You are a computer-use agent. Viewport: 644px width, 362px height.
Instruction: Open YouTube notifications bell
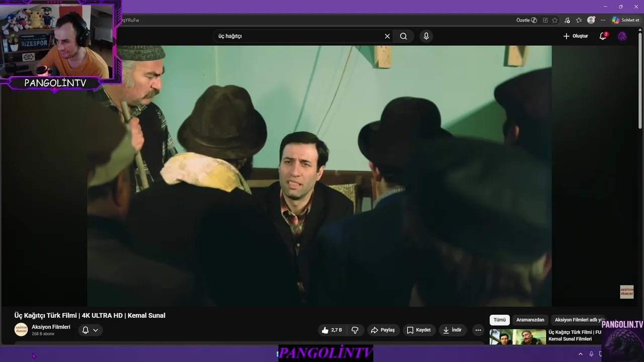point(603,36)
